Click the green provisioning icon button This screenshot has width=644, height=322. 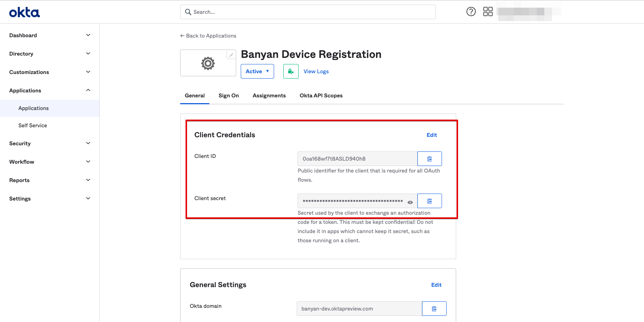coord(291,71)
